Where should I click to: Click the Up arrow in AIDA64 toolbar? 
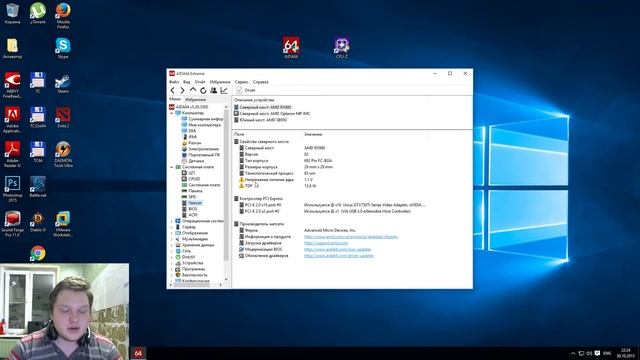[193, 90]
